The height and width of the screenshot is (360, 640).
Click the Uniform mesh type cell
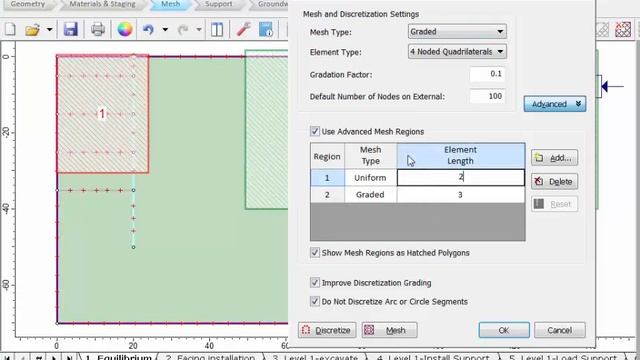point(370,178)
